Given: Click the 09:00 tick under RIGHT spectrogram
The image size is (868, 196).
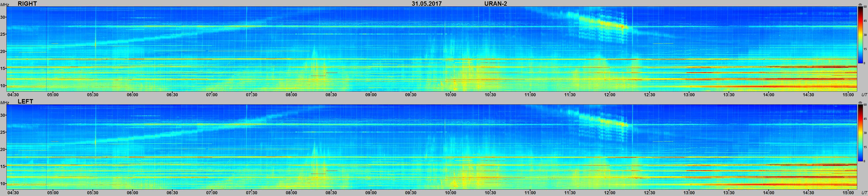Looking at the screenshot, I should point(371,95).
